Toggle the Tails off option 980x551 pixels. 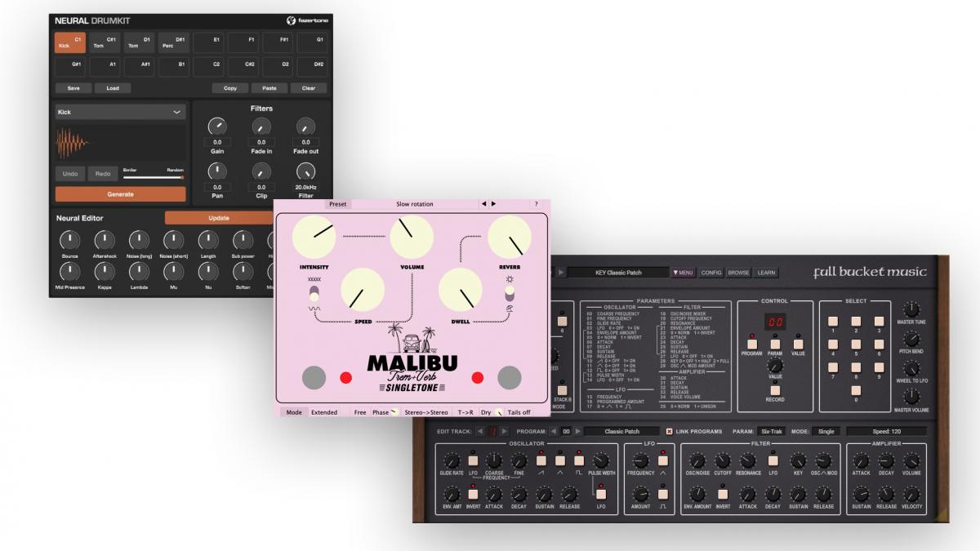click(x=519, y=412)
